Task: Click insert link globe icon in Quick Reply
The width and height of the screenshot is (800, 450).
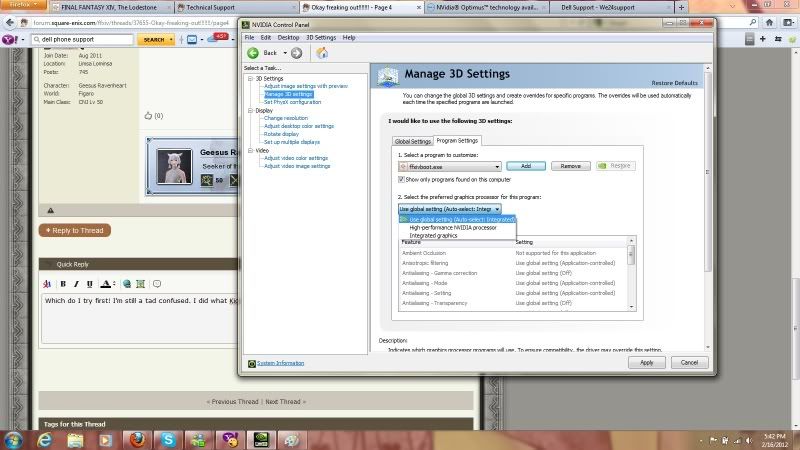Action: [127, 284]
